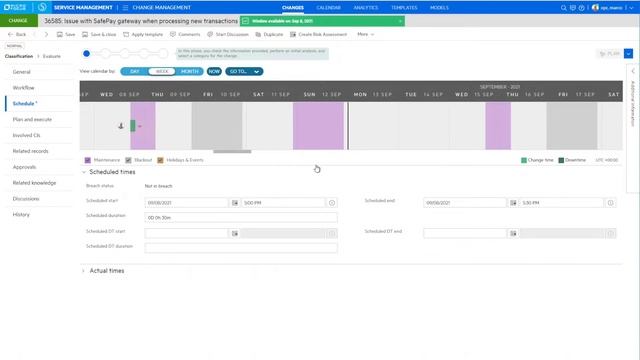Screen dimensions: 640x360
Task: Toggle Holidays & Events legend checkbox
Action: (x=160, y=160)
